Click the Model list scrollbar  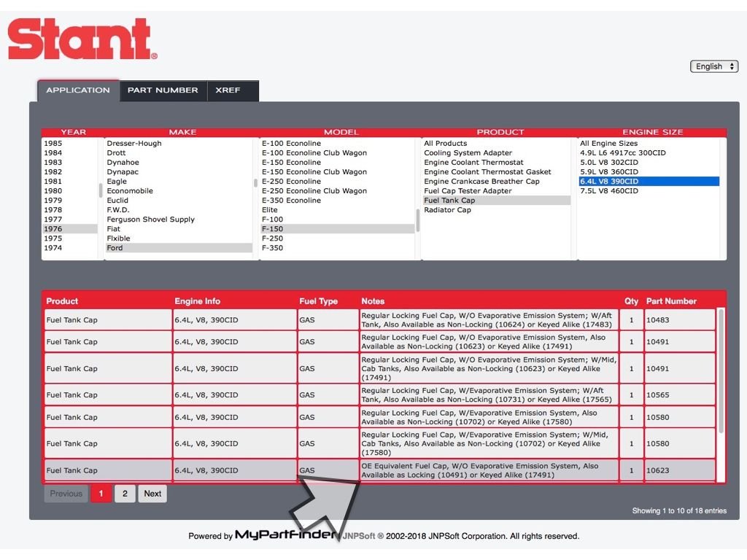[x=418, y=220]
